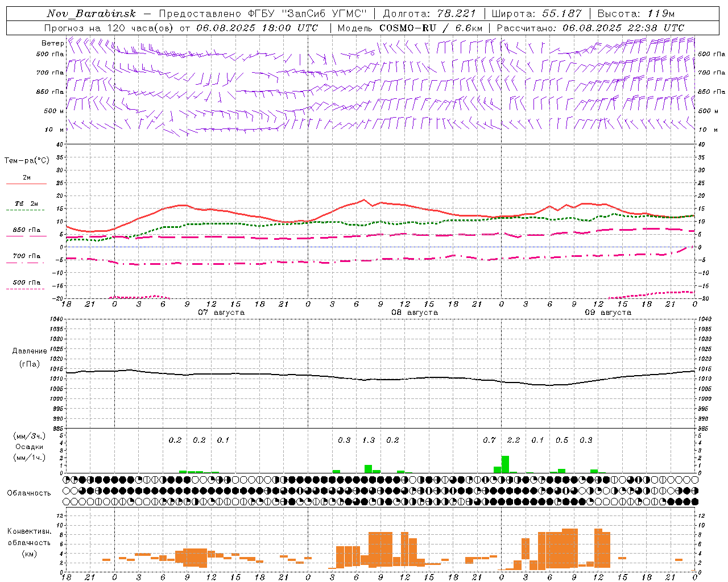Click the Td 2м legend entry
This screenshot has height=582, width=728.
click(26, 203)
